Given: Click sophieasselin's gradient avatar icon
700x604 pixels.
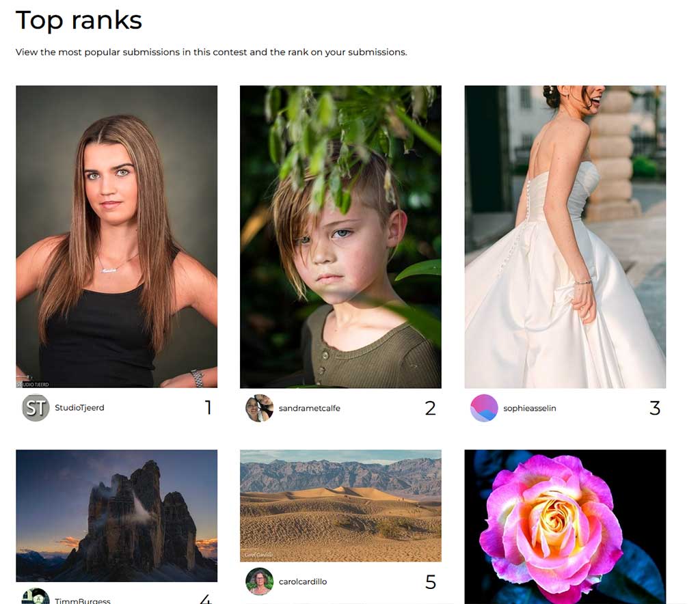Looking at the screenshot, I should pos(484,408).
